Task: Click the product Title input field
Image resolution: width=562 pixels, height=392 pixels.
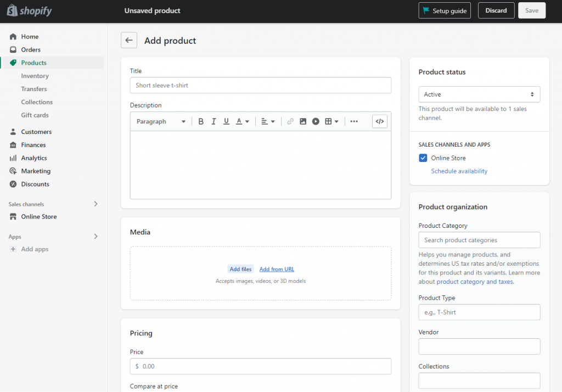Action: (x=260, y=85)
